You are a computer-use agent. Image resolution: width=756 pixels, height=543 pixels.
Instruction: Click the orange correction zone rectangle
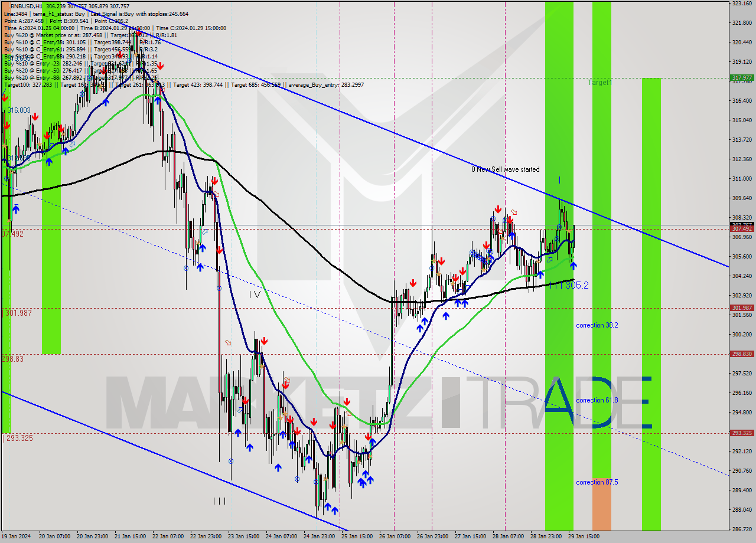tap(602, 504)
